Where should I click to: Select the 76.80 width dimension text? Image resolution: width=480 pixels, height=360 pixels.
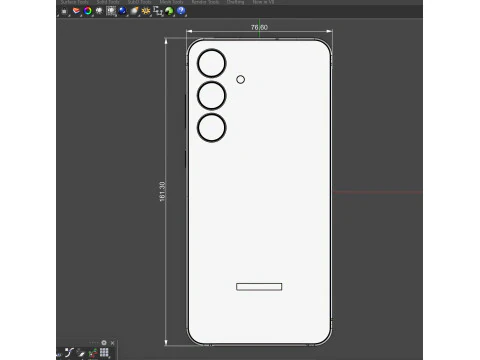point(259,27)
